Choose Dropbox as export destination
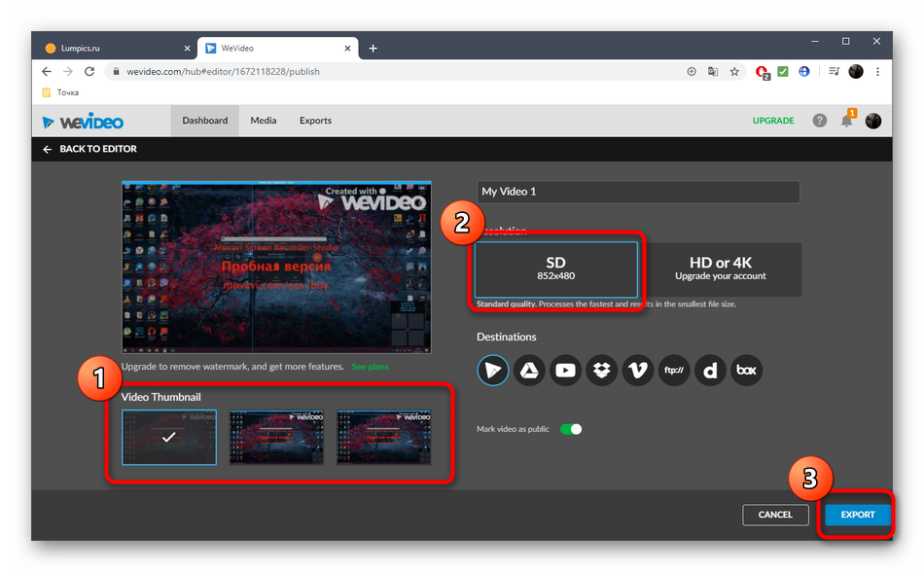Image resolution: width=924 pixels, height=572 pixels. tap(602, 370)
